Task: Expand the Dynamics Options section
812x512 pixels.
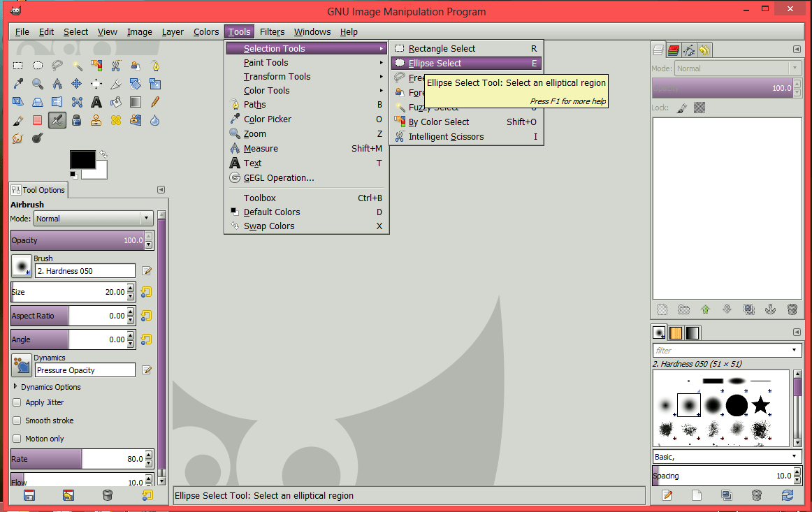Action: [x=15, y=387]
